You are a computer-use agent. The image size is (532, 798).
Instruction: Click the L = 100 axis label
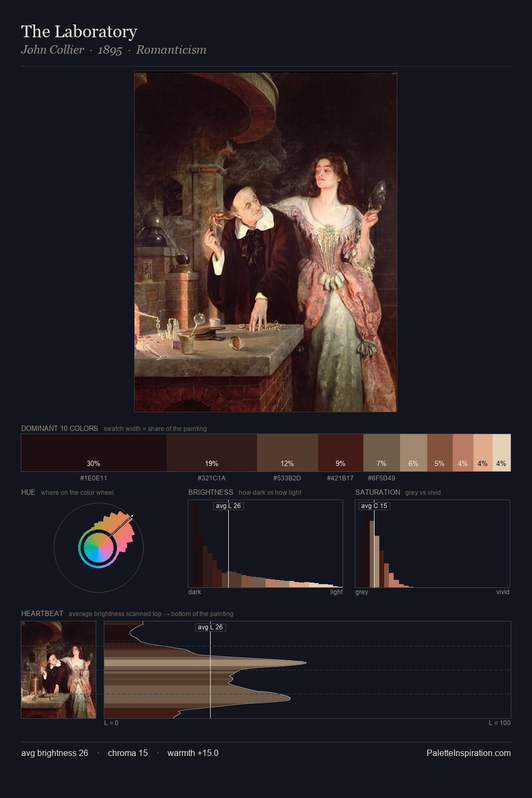pyautogui.click(x=500, y=723)
